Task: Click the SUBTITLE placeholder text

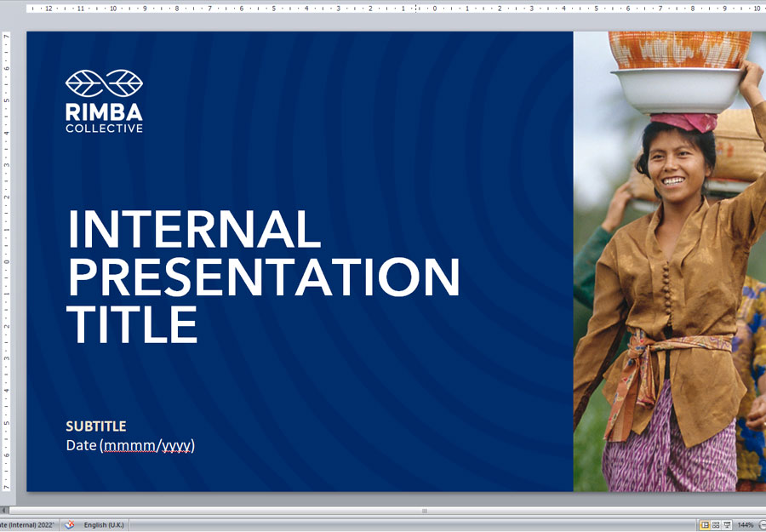Action: tap(96, 426)
